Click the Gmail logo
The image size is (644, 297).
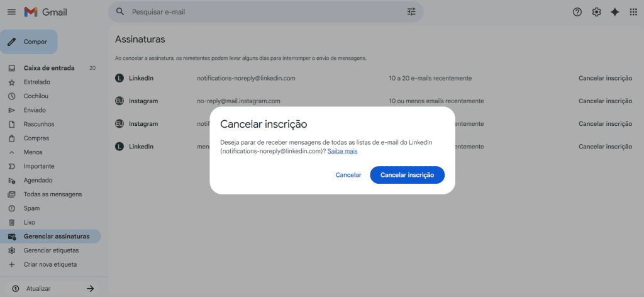click(45, 13)
